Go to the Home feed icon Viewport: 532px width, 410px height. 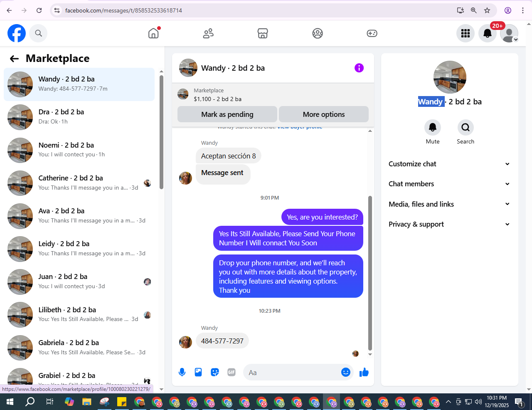pos(153,33)
